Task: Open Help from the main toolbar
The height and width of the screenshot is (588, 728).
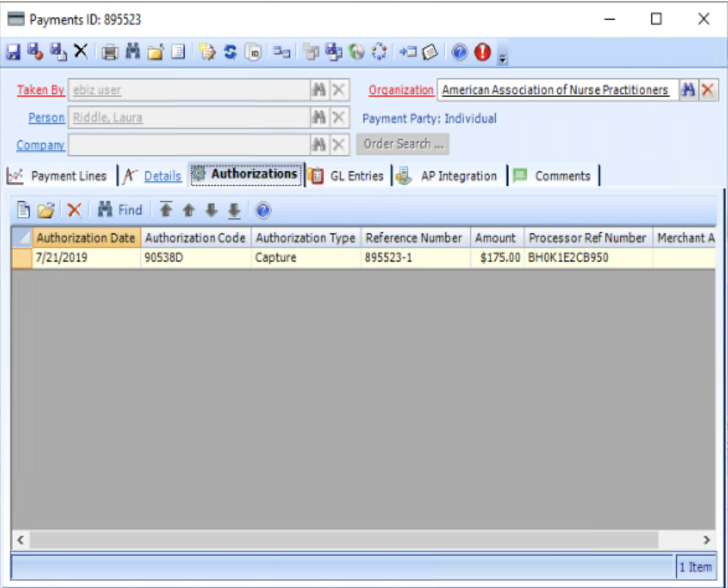Action: (x=459, y=52)
